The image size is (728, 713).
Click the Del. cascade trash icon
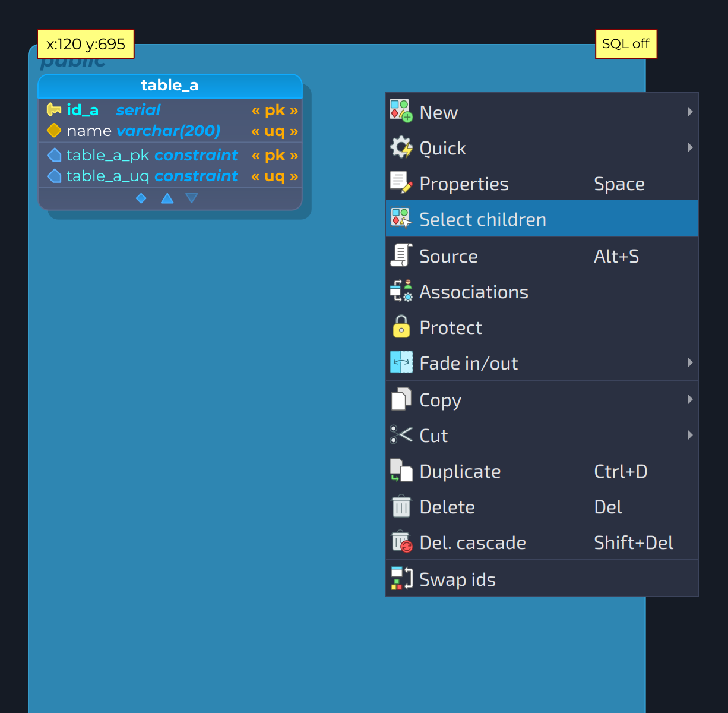(401, 541)
